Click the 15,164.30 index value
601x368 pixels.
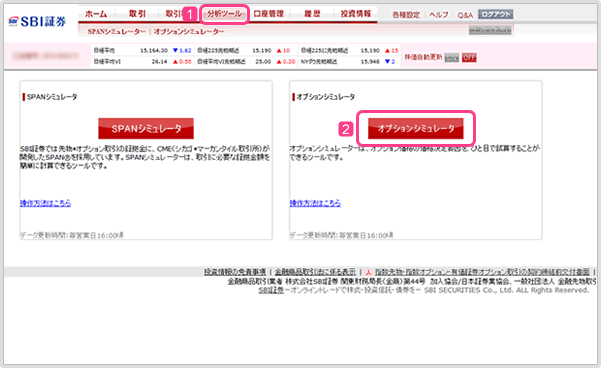click(x=154, y=51)
